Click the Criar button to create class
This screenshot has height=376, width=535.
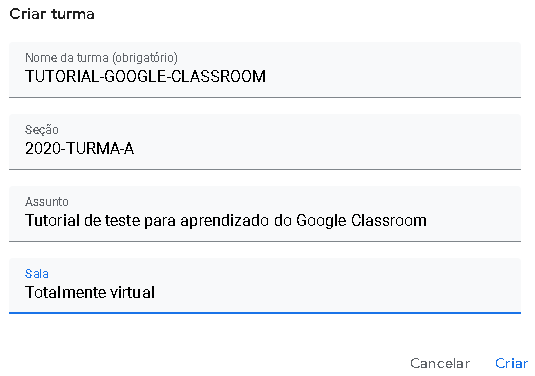[511, 363]
